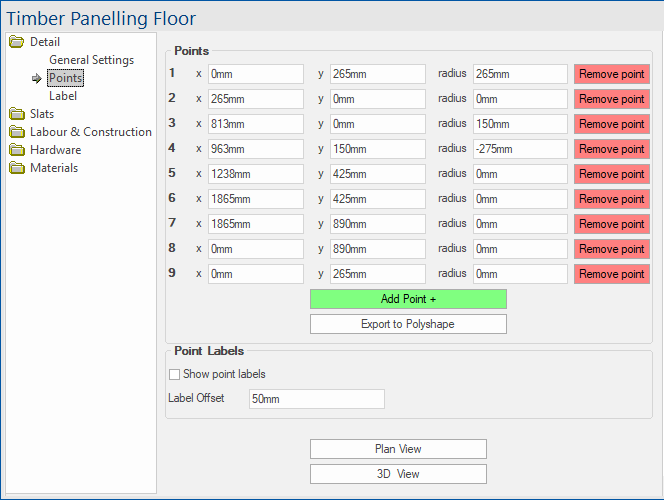Click the arrow marker beside Points
Screen dimensions: 664x500
36,78
